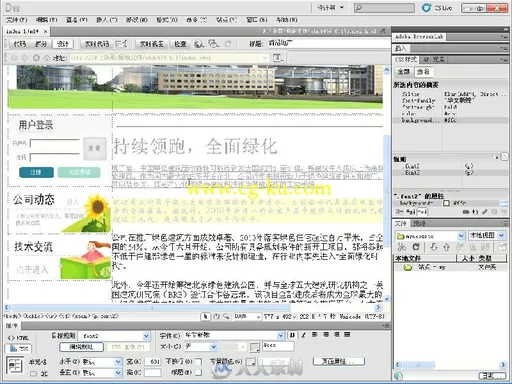Screen dimensions: 512x384
Task: Click the Stop loading icon in address bar
Action: (x=36, y=58)
